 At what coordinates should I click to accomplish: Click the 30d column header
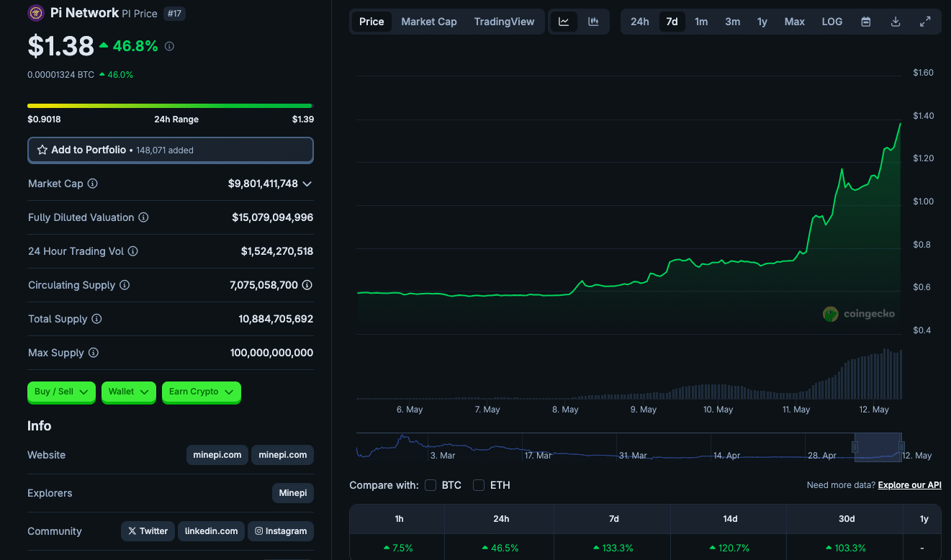click(847, 518)
